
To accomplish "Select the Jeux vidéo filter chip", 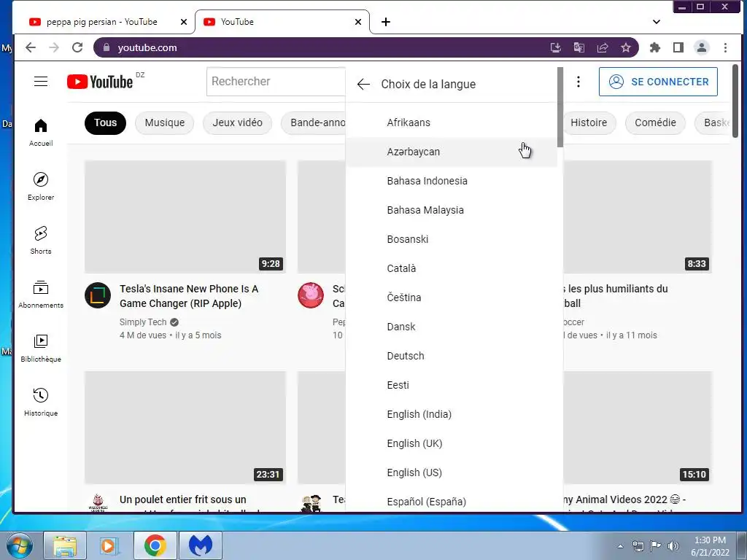I will click(237, 122).
